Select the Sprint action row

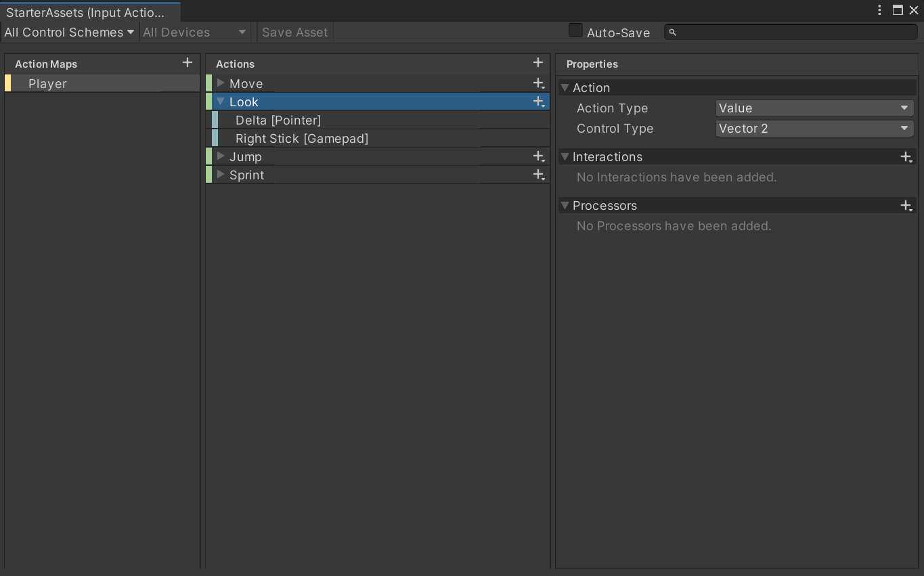tap(378, 175)
